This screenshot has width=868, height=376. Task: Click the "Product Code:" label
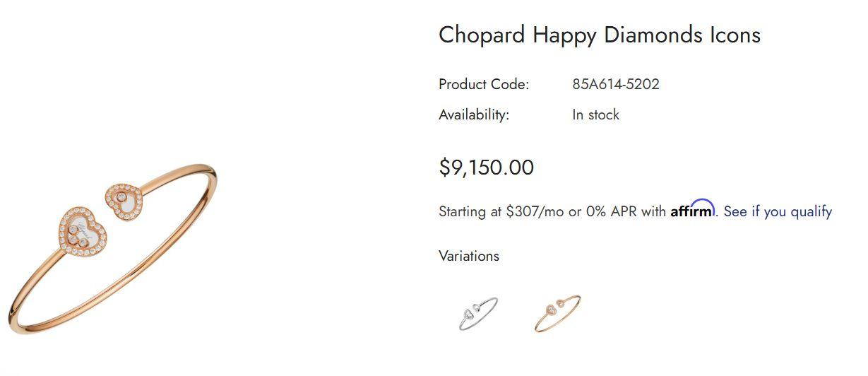[x=483, y=84]
